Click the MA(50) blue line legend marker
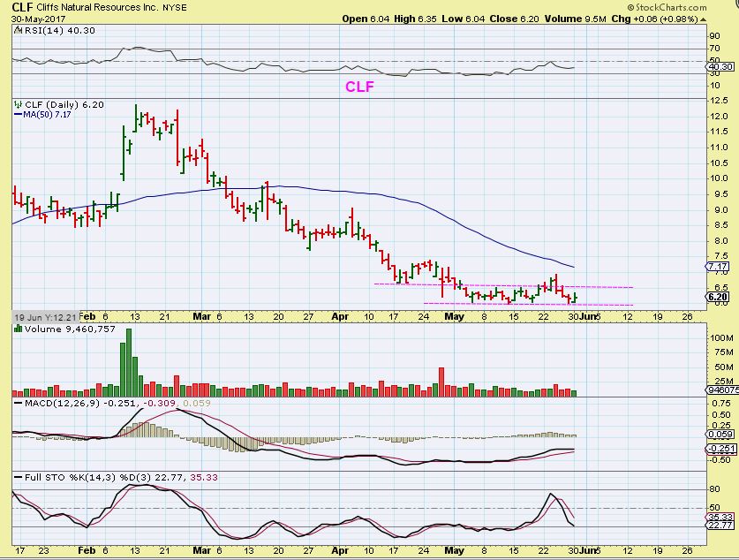Screen dimensions: 739x560 18,114
